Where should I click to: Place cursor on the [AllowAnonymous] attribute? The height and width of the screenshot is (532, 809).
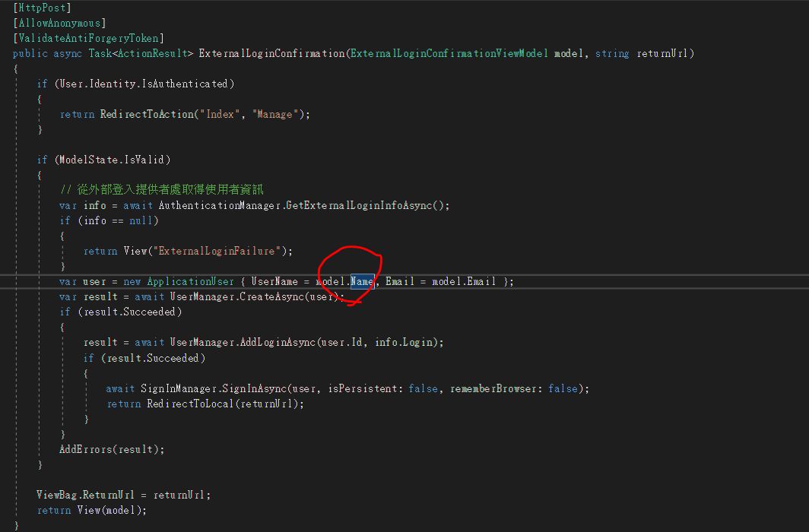pyautogui.click(x=59, y=23)
